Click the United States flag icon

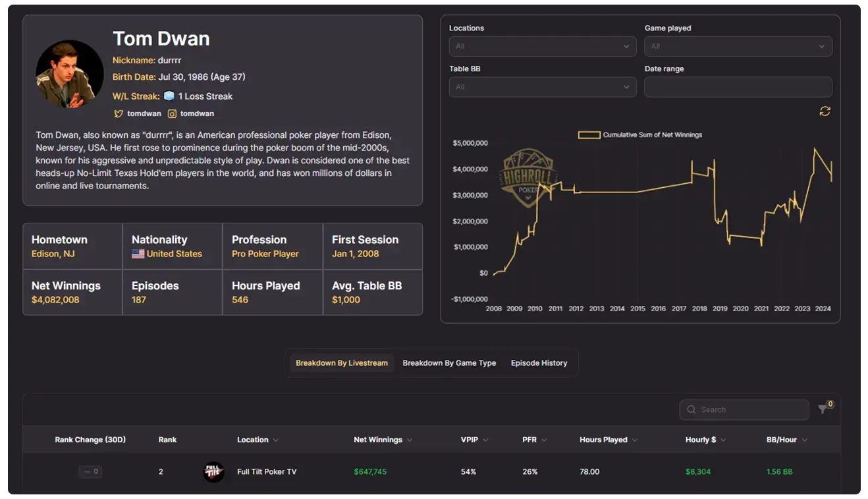point(138,254)
